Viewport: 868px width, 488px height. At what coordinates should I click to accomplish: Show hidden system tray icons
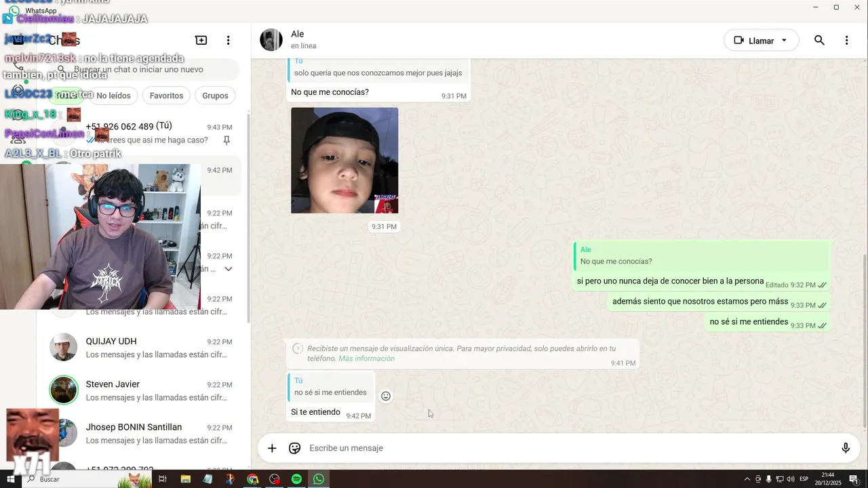click(x=747, y=479)
